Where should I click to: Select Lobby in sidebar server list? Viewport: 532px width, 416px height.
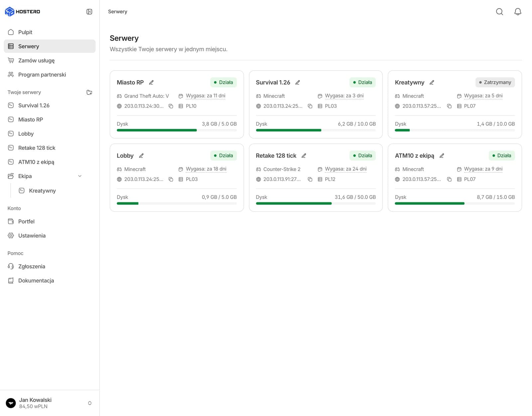pyautogui.click(x=50, y=134)
